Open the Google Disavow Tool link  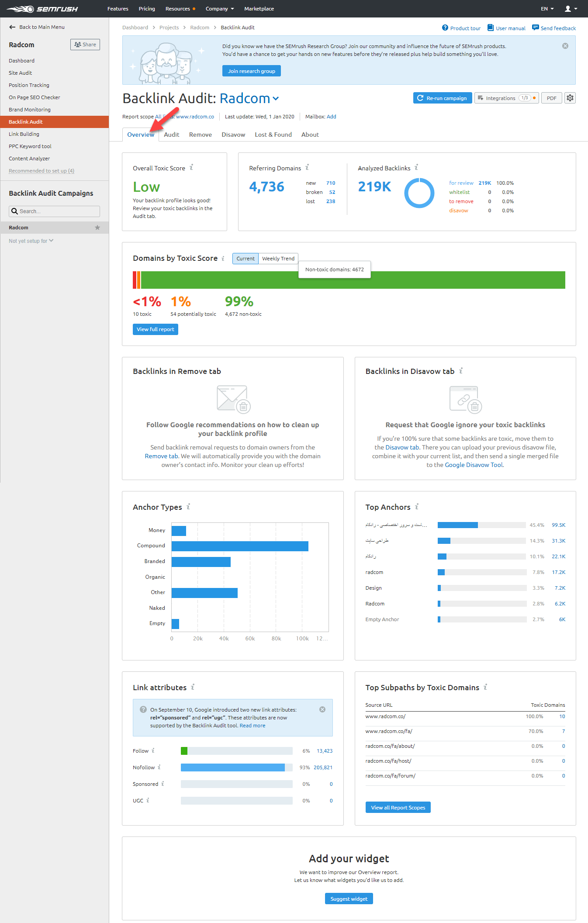pos(474,465)
